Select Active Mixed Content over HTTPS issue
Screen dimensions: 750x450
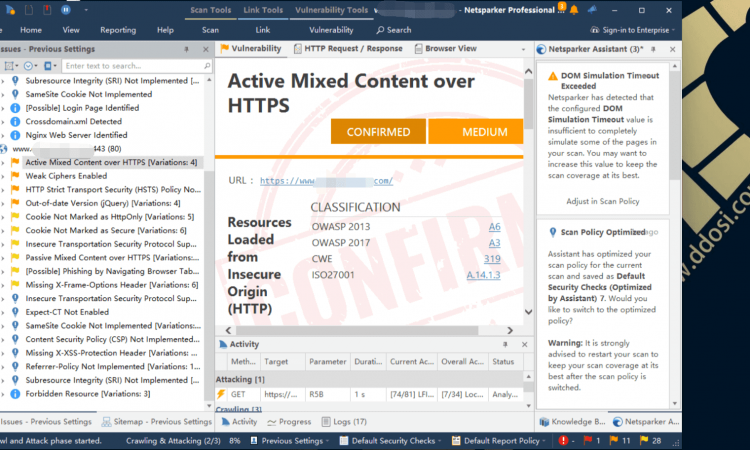111,162
